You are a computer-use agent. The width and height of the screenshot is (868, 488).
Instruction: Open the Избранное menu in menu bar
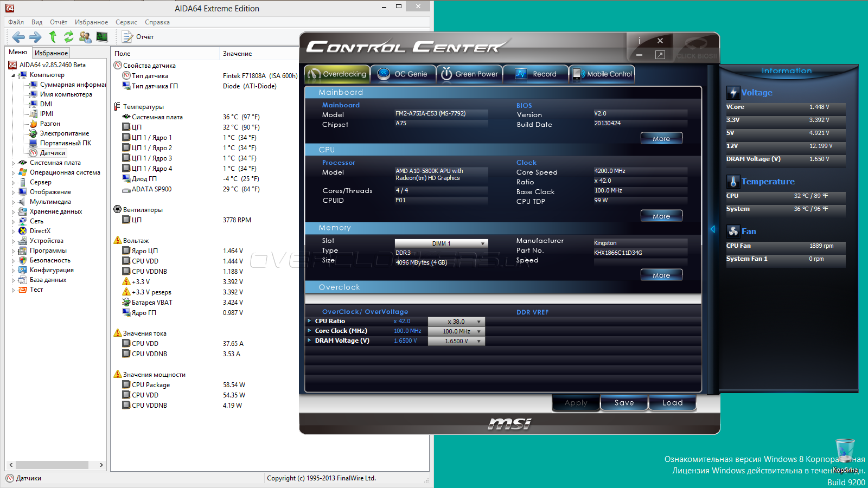point(91,22)
